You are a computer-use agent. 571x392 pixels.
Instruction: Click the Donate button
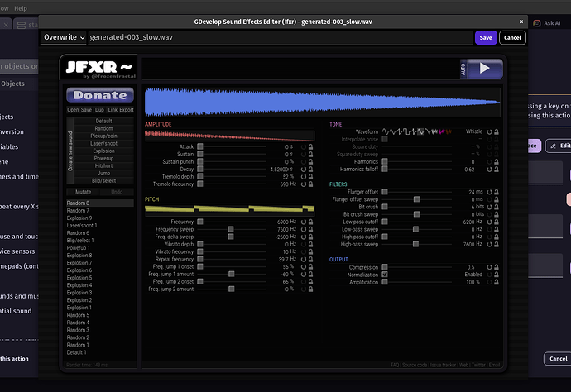click(x=100, y=95)
